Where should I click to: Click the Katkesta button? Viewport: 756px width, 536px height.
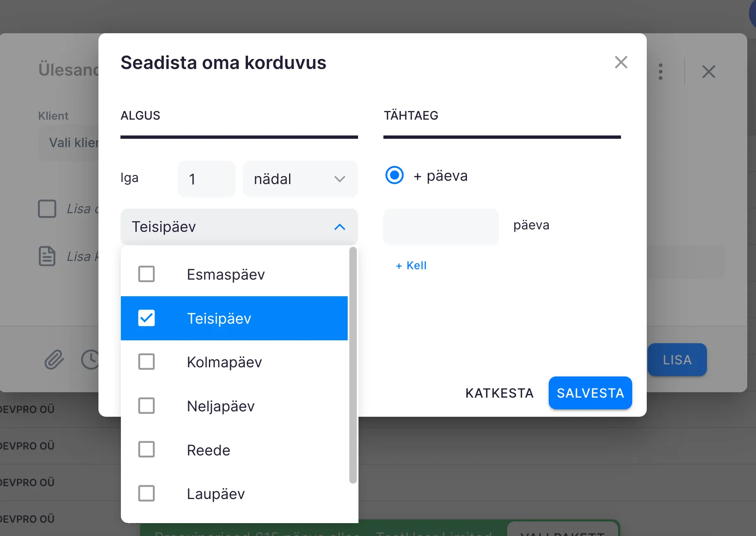point(499,393)
